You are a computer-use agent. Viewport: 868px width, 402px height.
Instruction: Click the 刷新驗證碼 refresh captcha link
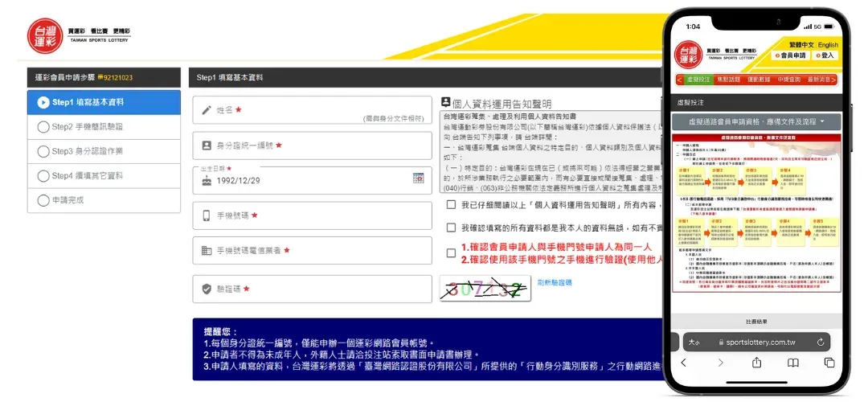point(554,283)
